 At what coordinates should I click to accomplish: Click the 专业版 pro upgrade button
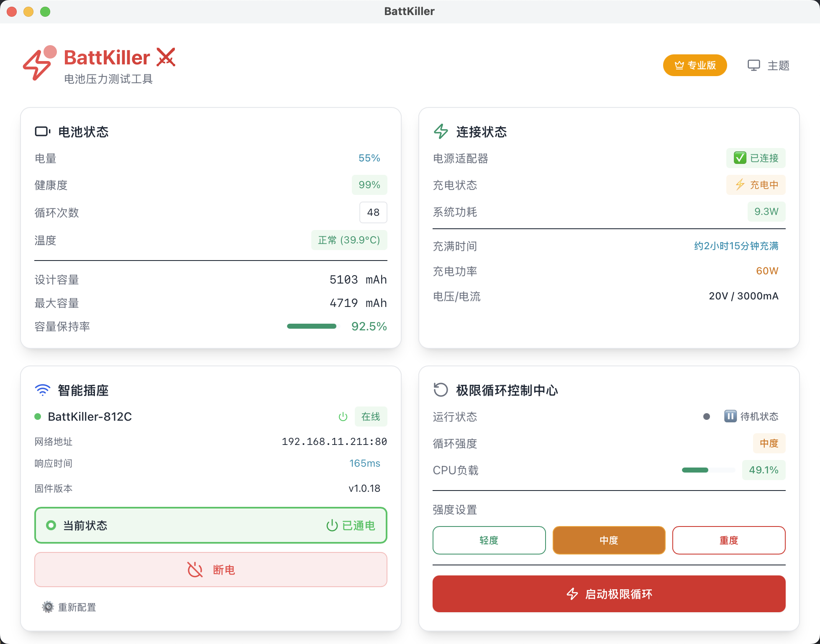pos(694,66)
